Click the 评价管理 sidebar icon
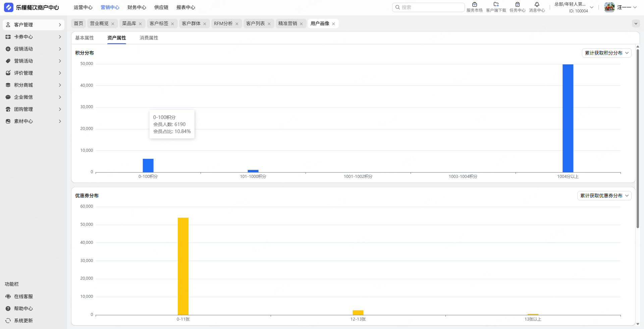The width and height of the screenshot is (644, 329). [8, 73]
